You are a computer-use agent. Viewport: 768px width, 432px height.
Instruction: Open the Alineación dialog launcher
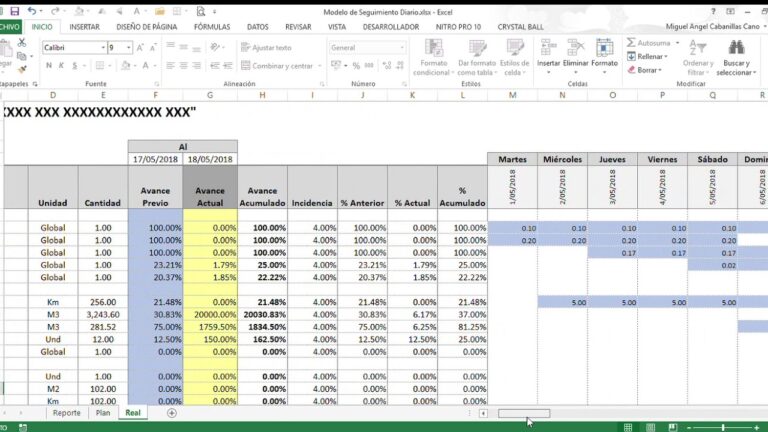pos(322,84)
